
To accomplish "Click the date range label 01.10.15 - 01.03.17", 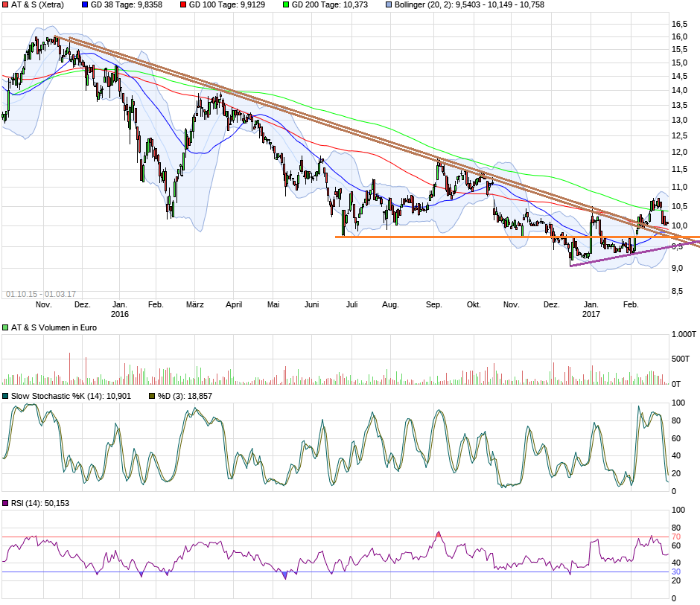I will point(41,294).
